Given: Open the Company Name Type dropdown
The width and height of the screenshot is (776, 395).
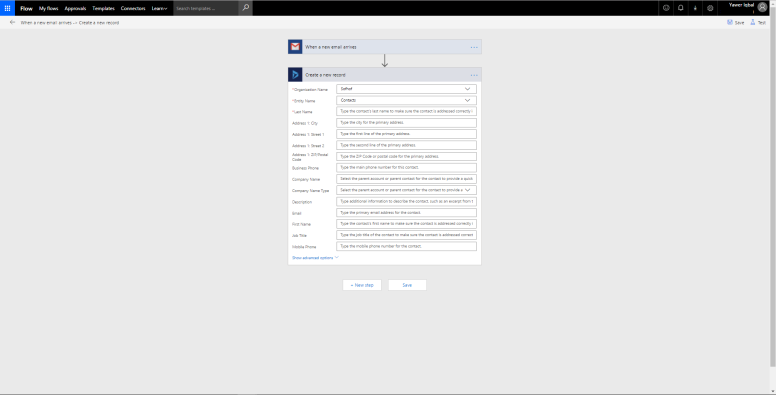Looking at the screenshot, I should coord(406,190).
